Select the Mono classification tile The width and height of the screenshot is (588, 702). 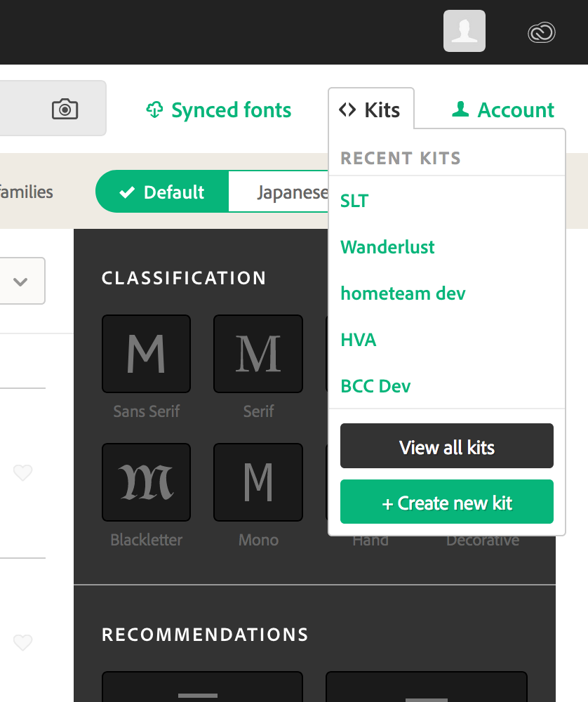(258, 482)
